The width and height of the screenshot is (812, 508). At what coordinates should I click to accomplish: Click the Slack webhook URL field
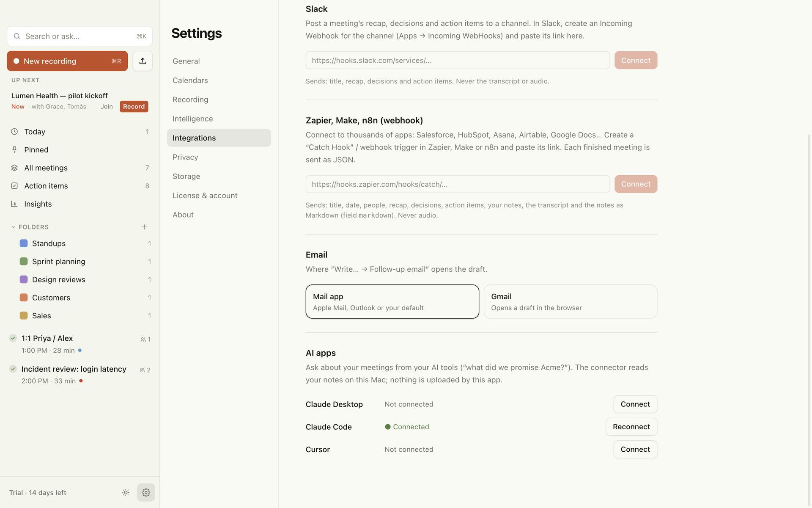click(x=458, y=60)
